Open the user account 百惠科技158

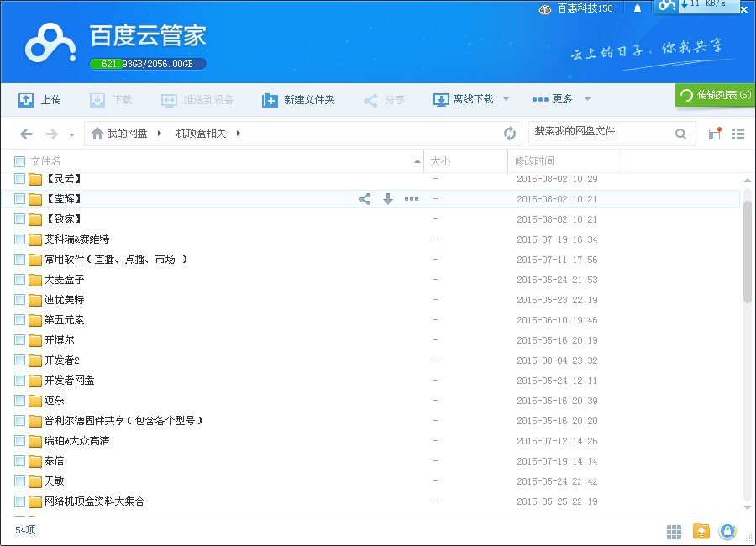[576, 8]
